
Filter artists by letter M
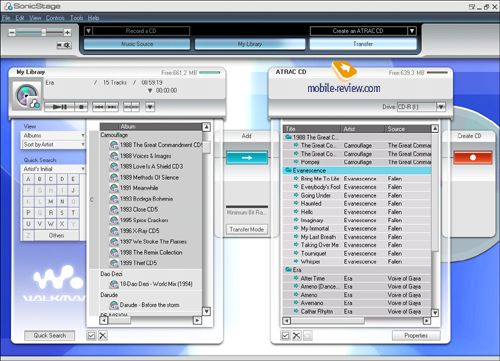pyautogui.click(x=51, y=202)
